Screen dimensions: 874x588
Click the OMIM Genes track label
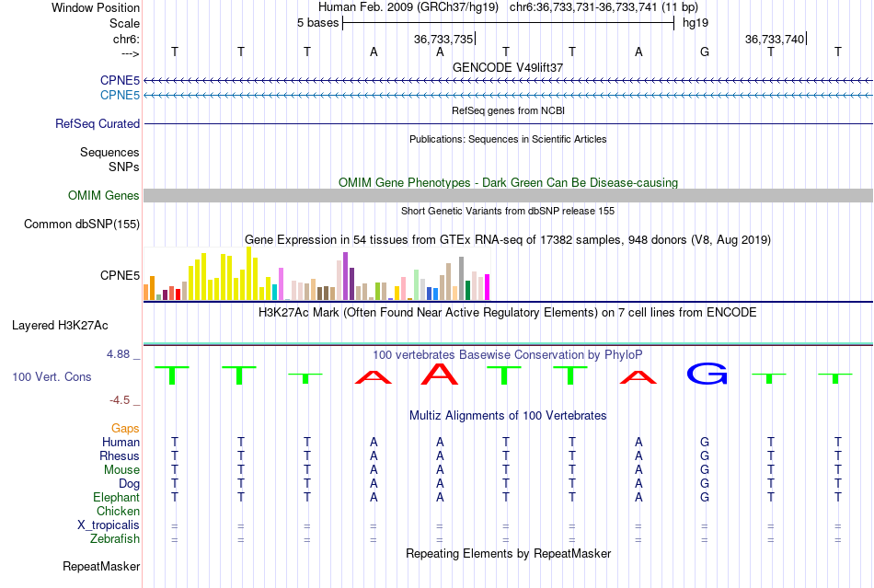pyautogui.click(x=104, y=196)
